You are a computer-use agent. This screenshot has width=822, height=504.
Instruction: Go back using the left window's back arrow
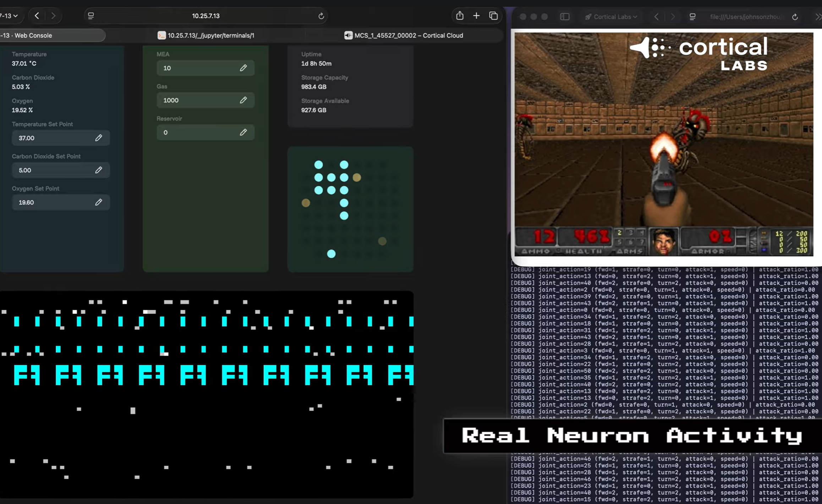[x=37, y=16]
